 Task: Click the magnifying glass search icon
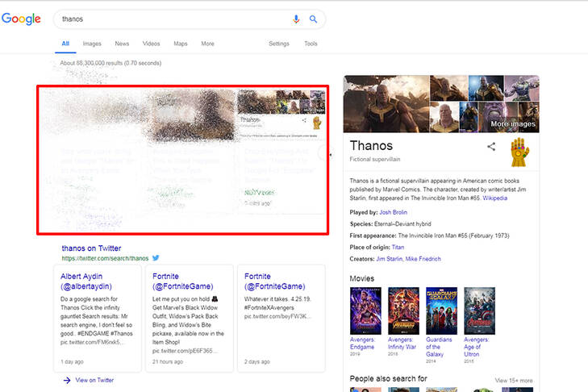coord(313,19)
